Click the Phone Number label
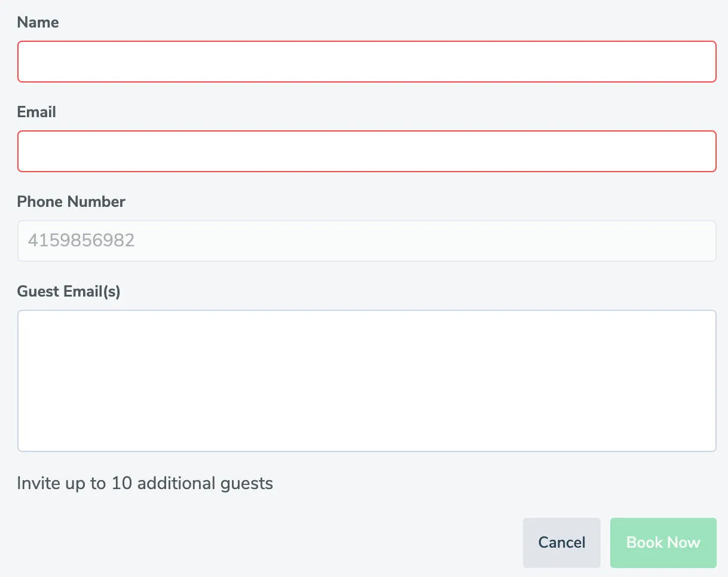728x577 pixels. click(71, 202)
